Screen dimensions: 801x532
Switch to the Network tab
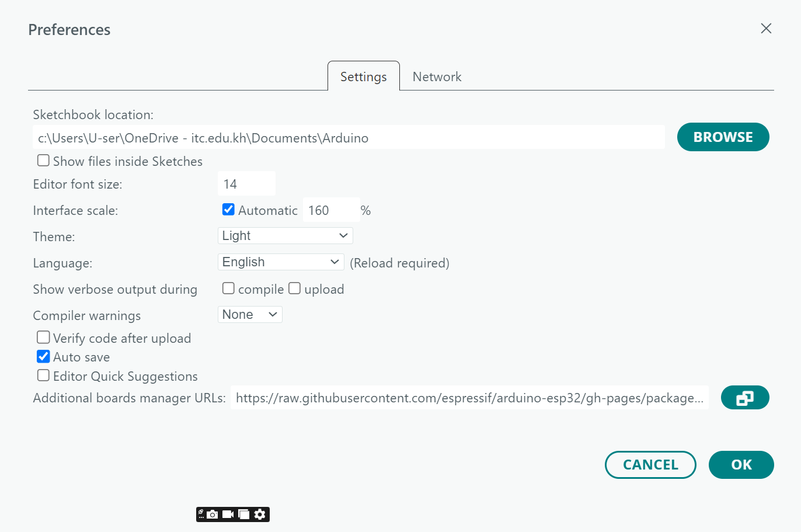click(x=437, y=77)
